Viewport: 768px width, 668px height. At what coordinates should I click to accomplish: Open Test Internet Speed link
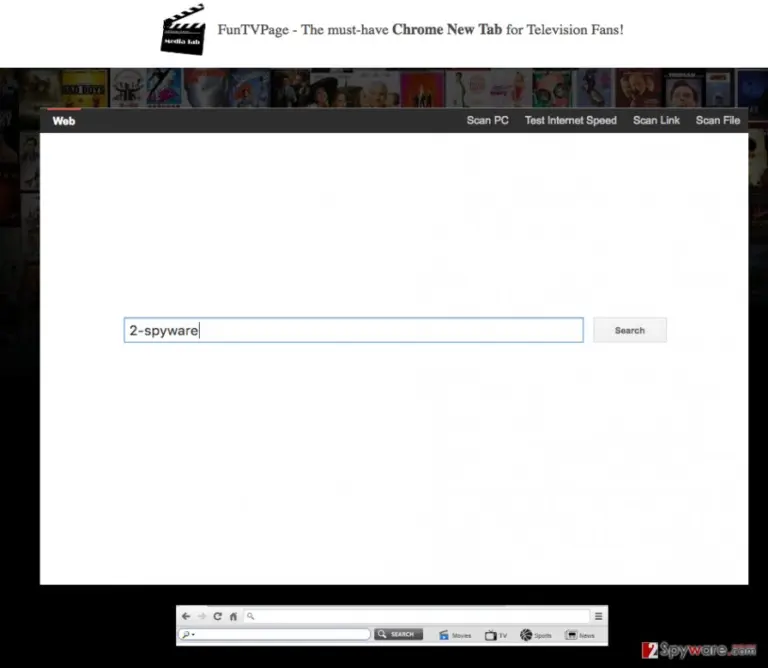click(571, 120)
